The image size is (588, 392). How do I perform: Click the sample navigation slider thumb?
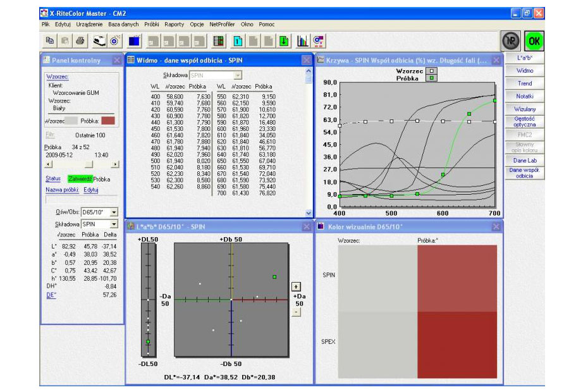(x=89, y=164)
